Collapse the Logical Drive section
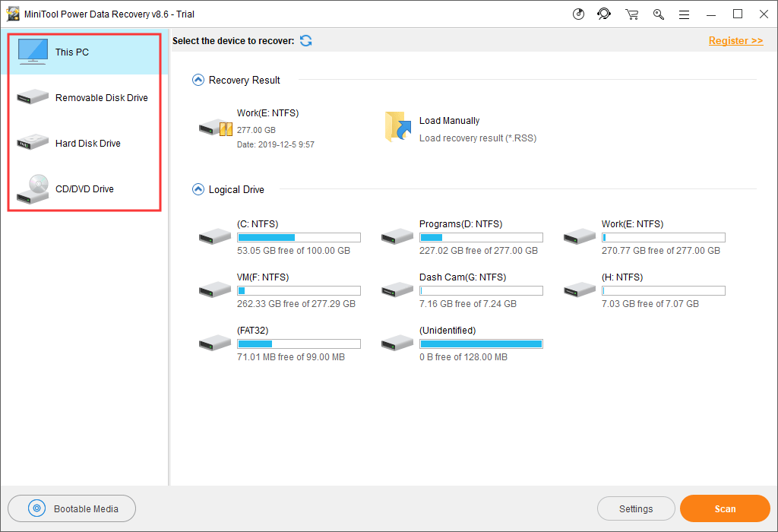This screenshot has width=778, height=532. coord(198,189)
